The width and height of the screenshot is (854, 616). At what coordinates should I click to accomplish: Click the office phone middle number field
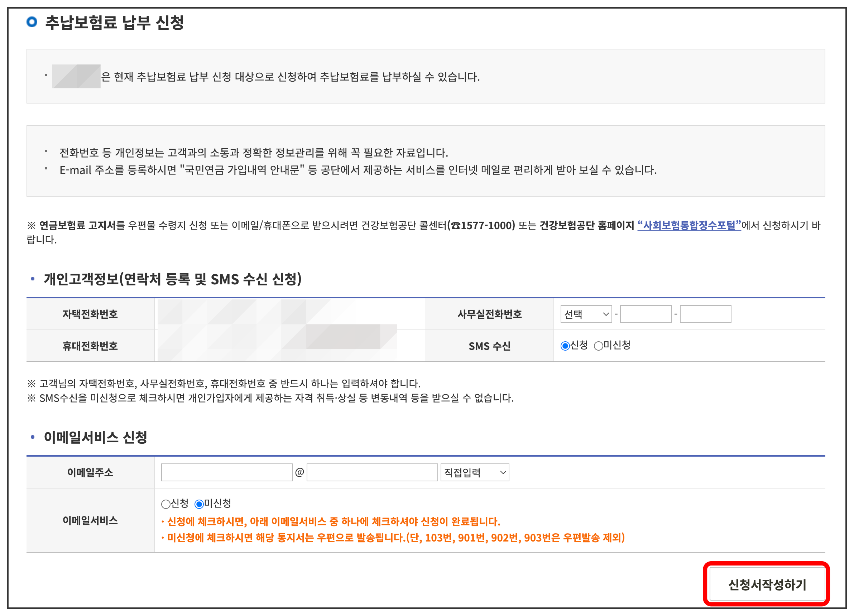coord(646,314)
